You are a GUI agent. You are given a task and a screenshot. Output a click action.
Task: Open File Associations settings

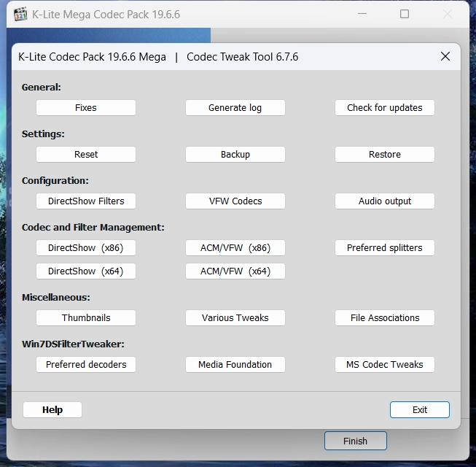click(385, 318)
